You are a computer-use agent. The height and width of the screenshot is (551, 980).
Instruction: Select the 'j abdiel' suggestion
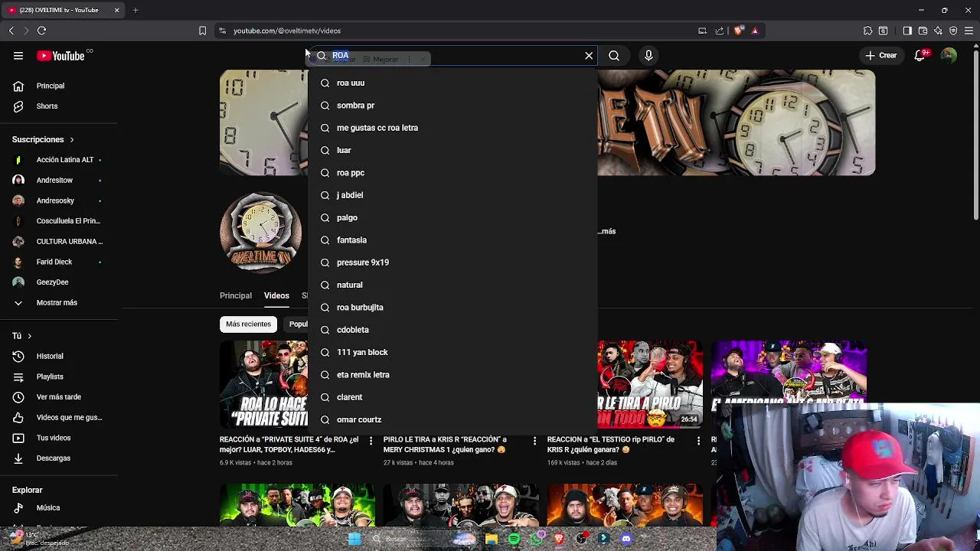point(452,195)
